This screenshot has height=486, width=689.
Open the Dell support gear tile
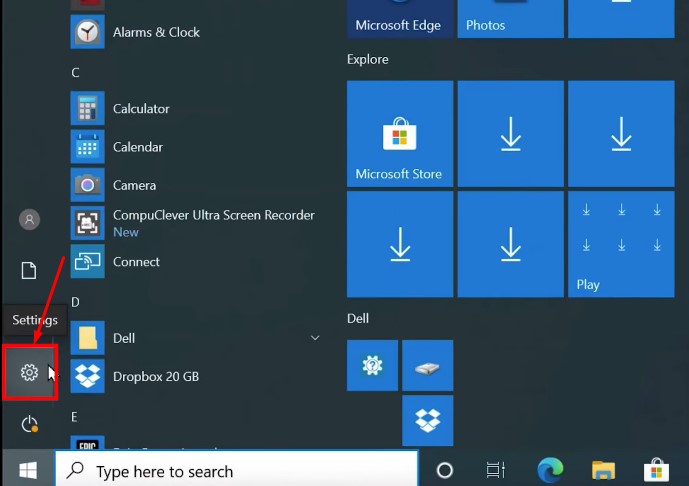[x=372, y=365]
